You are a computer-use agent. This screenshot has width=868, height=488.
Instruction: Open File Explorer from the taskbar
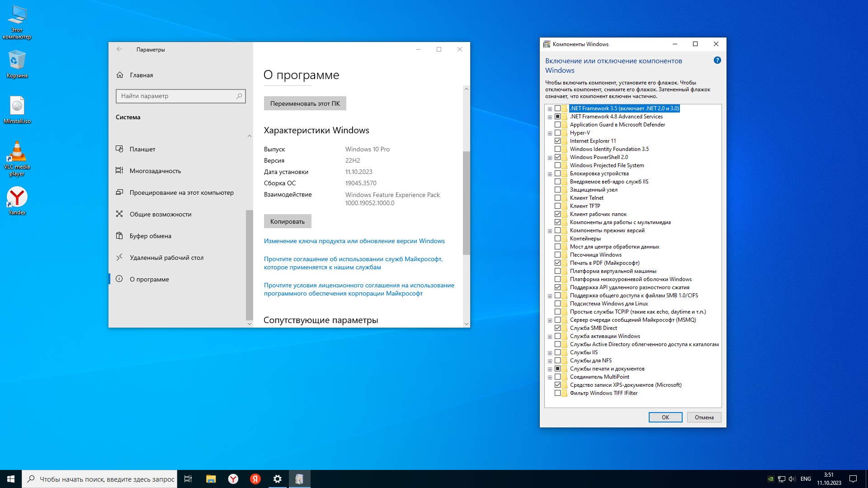click(x=211, y=479)
